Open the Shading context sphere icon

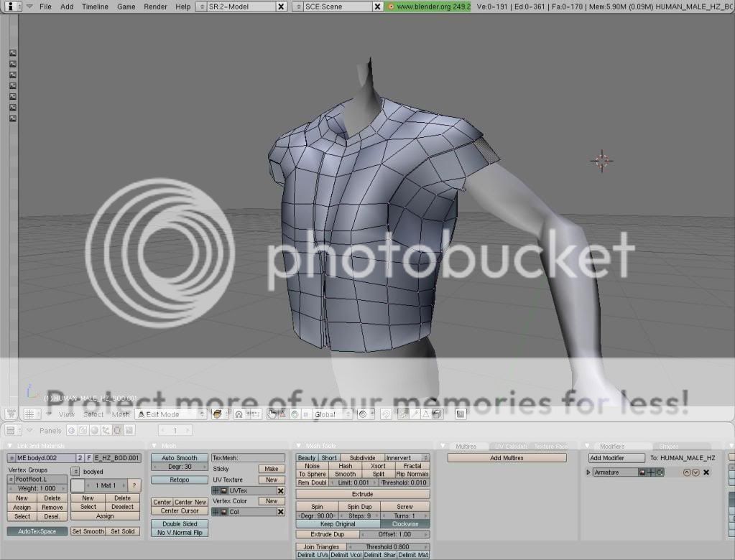pos(95,430)
